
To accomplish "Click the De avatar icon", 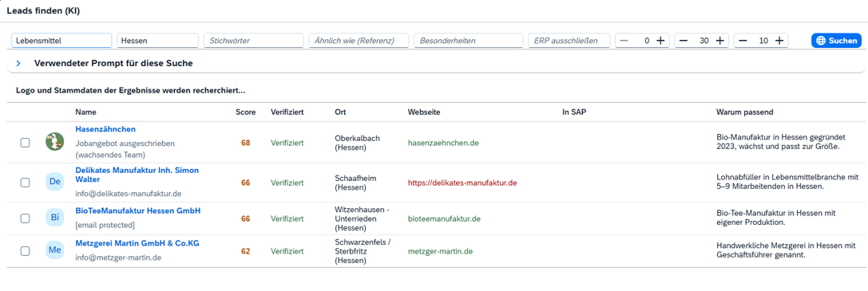I will [55, 182].
